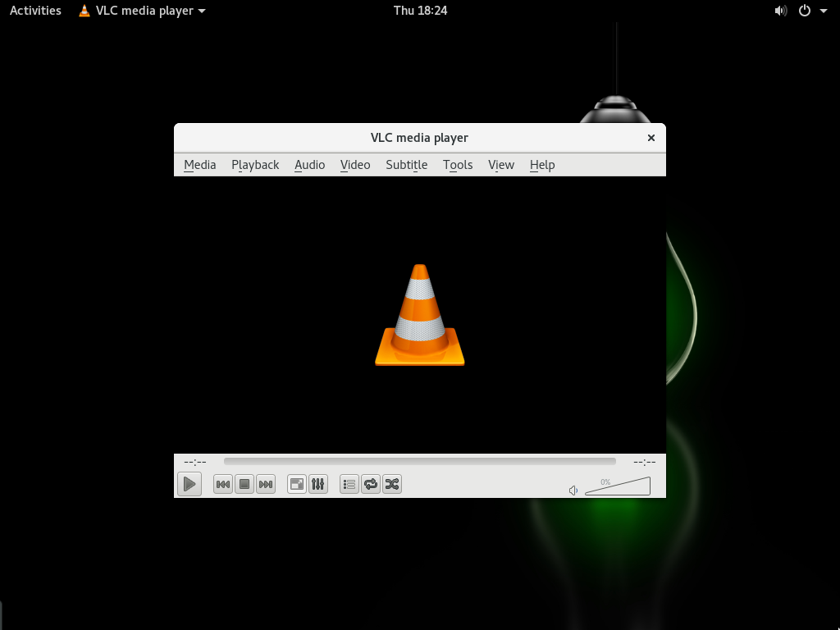This screenshot has width=840, height=630.
Task: Expand the Audio menu
Action: point(309,165)
